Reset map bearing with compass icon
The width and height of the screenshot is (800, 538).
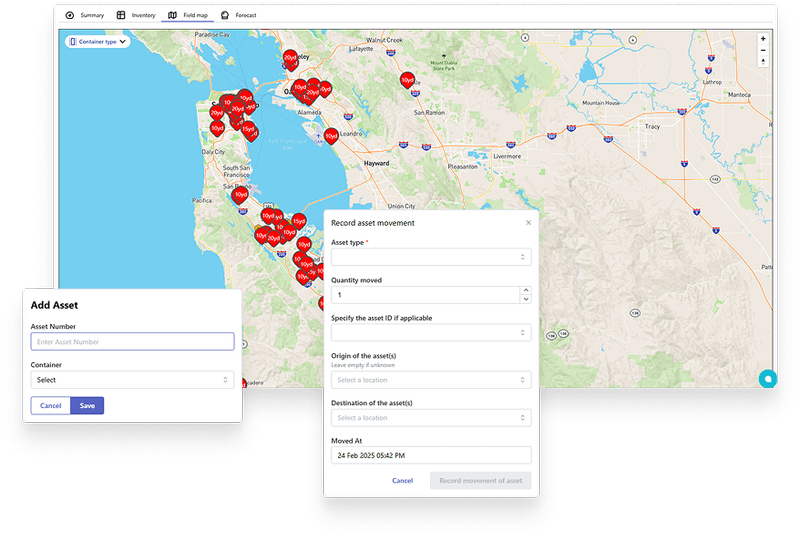(x=763, y=61)
